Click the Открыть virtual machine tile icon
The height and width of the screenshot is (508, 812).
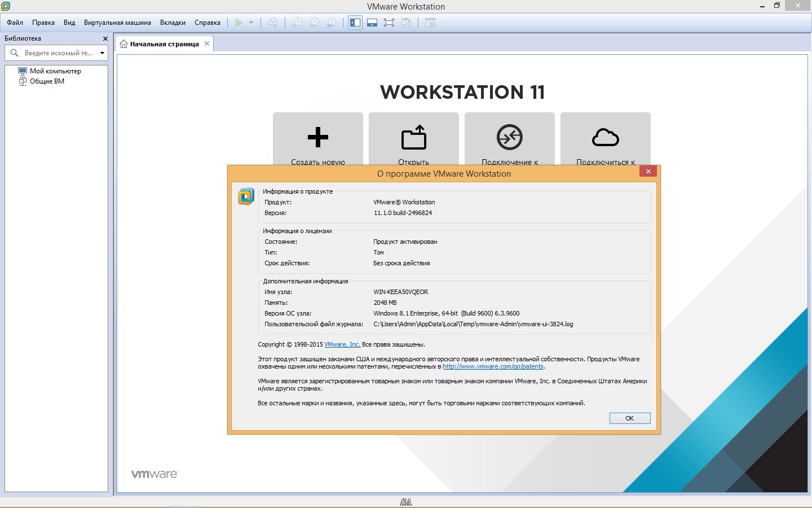[414, 137]
